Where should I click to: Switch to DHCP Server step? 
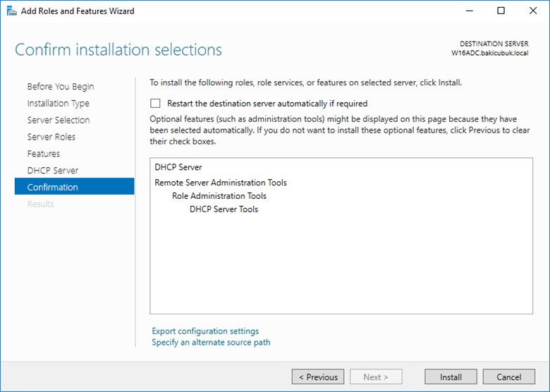click(52, 171)
